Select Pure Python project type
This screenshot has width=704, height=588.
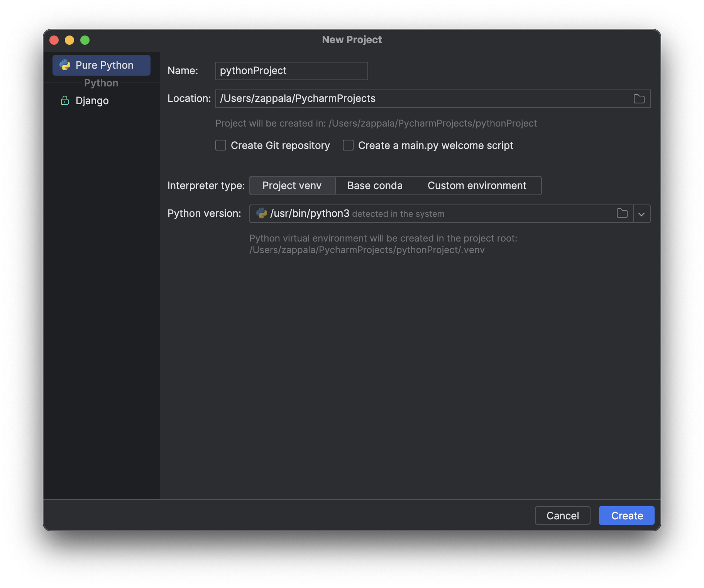point(101,65)
